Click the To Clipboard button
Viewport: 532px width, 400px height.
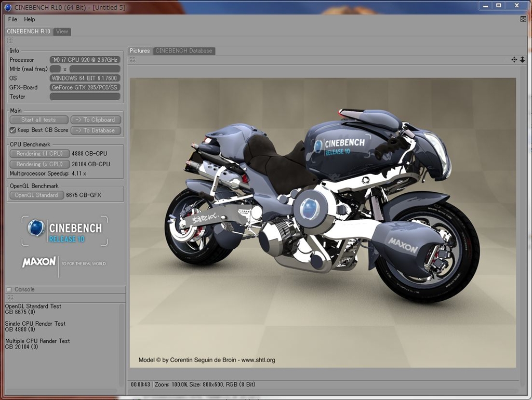coord(96,120)
